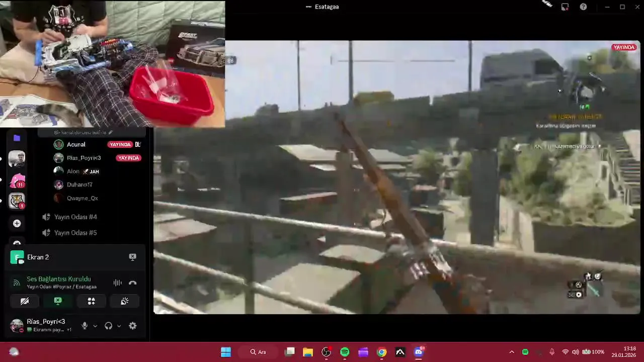Click the game stream video
The image size is (644, 362).
396,177
